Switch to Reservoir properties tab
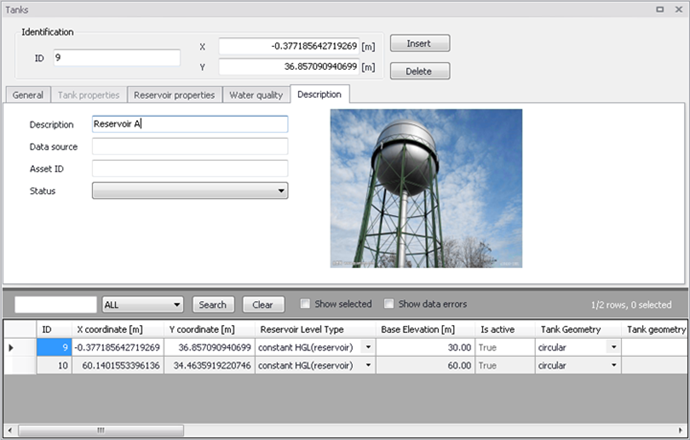The width and height of the screenshot is (690, 440). 174,95
